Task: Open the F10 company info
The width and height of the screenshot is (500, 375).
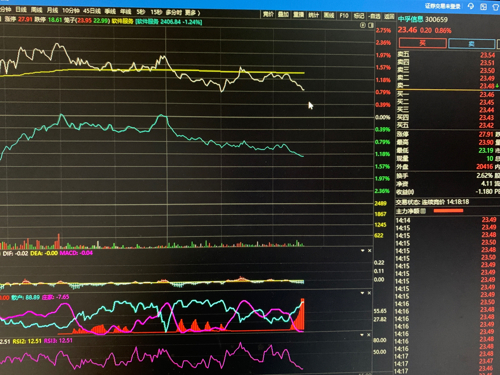Action: click(344, 15)
